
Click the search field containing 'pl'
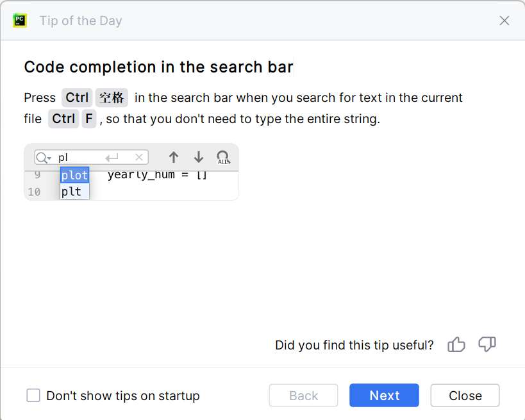pos(80,158)
